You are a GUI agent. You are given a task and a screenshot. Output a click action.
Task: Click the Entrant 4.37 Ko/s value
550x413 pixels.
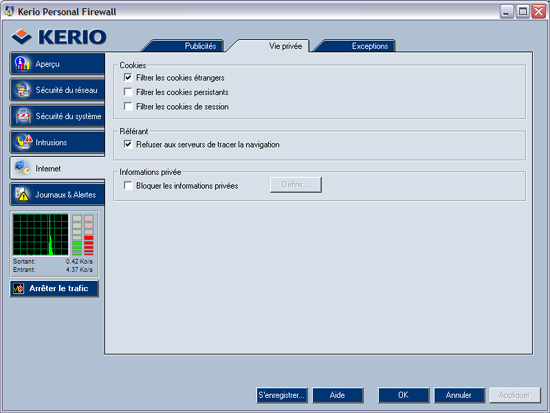(x=79, y=269)
